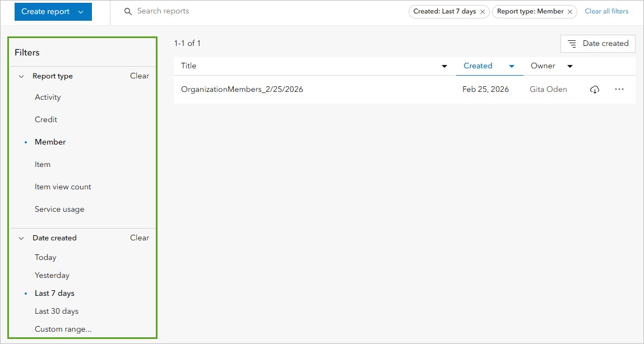Click the Clear all filters link
This screenshot has height=344, width=644.
(x=606, y=11)
